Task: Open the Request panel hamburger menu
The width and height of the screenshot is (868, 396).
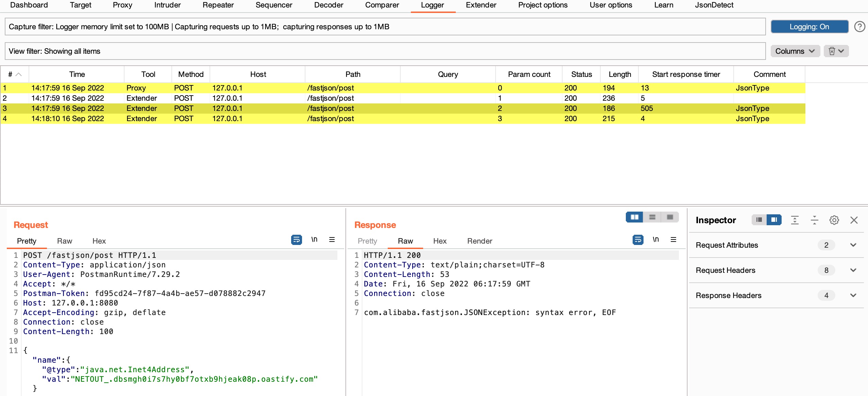Action: pyautogui.click(x=332, y=240)
